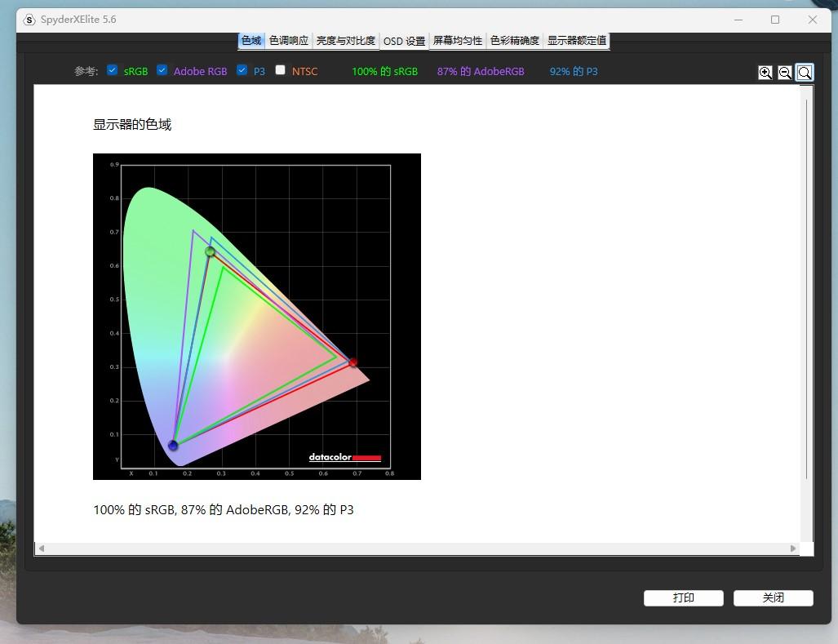Toggle the sRGB reference checkbox
Image resolution: width=838 pixels, height=644 pixels.
coord(113,70)
